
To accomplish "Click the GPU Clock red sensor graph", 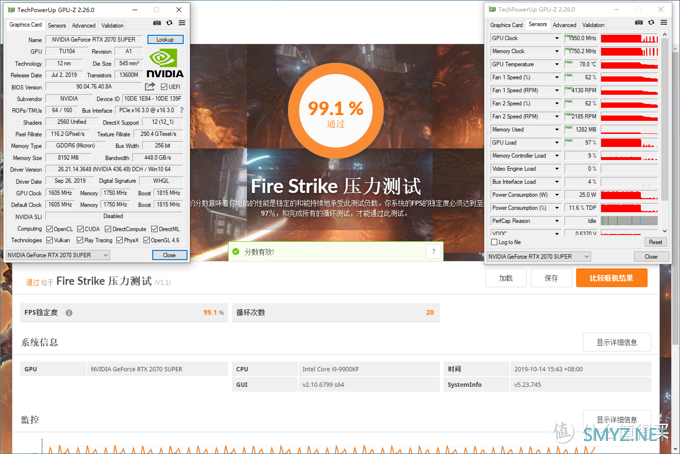I will tap(629, 38).
